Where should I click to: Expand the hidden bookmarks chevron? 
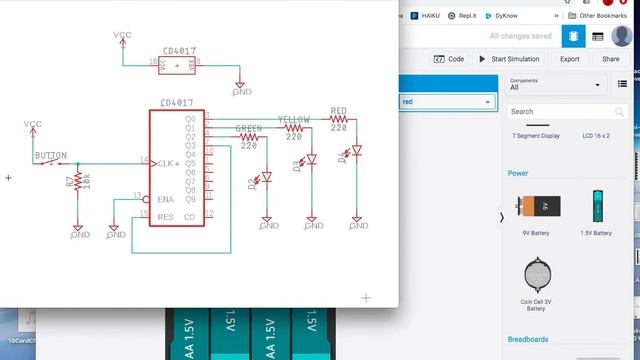pyautogui.click(x=556, y=16)
